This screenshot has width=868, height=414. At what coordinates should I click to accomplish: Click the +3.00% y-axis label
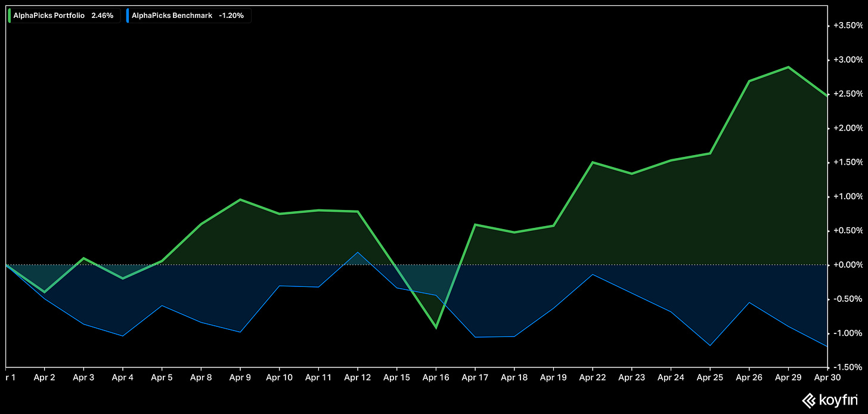(x=849, y=60)
